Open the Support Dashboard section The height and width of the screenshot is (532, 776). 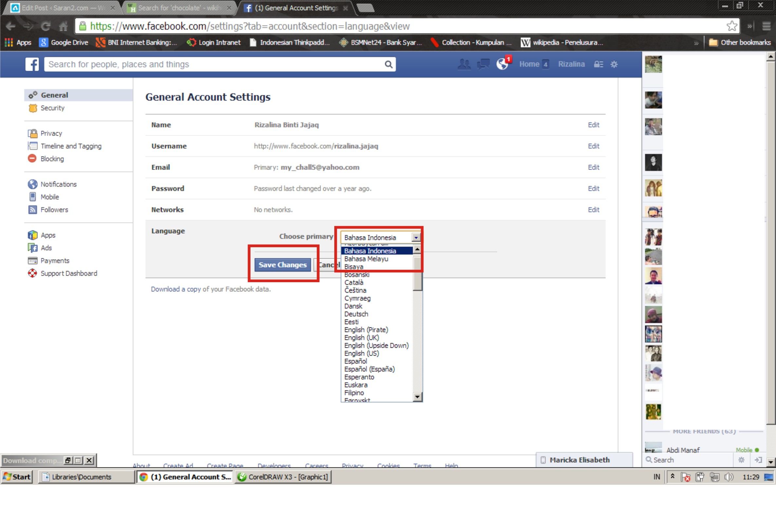pyautogui.click(x=69, y=273)
